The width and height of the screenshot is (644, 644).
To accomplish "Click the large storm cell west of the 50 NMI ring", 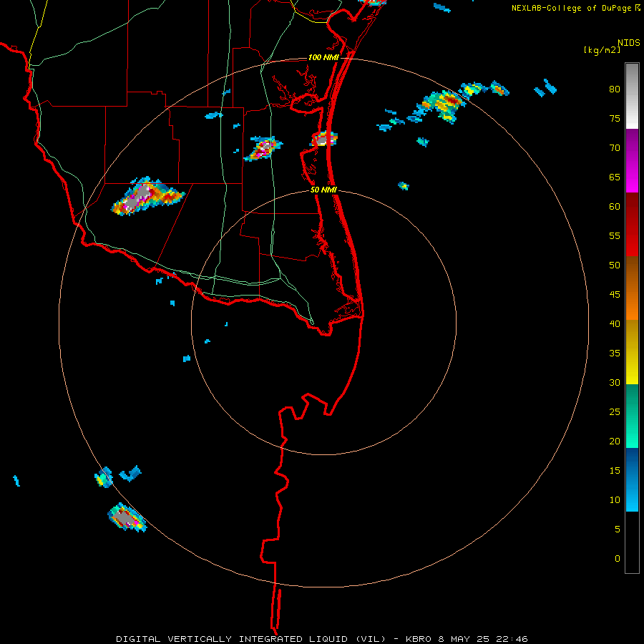I will tap(147, 196).
